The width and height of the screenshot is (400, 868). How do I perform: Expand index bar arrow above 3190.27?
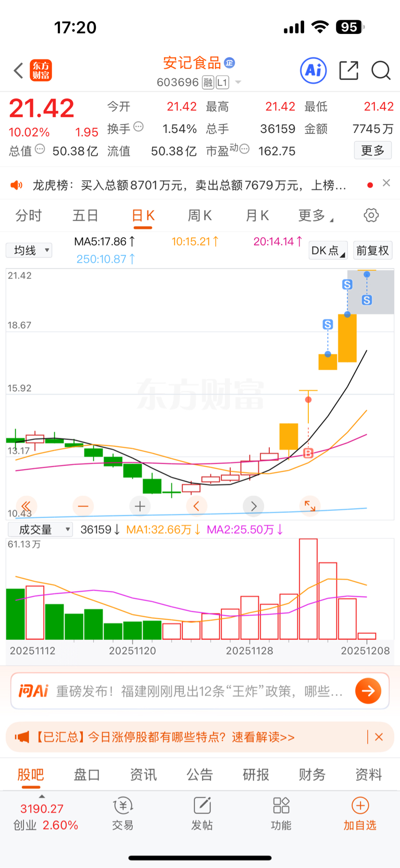click(42, 796)
